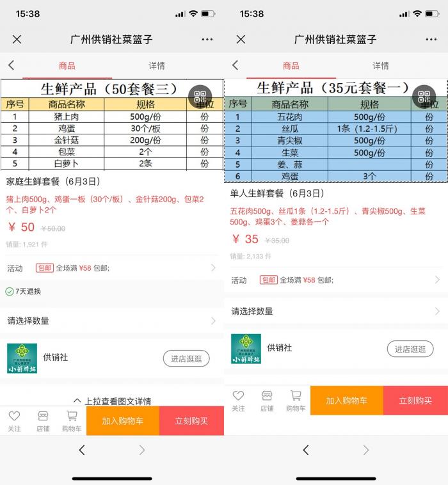Tap 五花肉 cell in 35元套餐一 table

point(290,117)
